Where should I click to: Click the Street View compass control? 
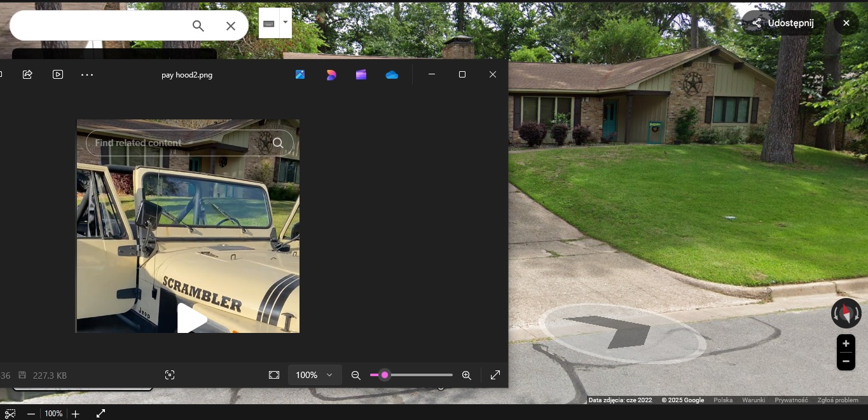(846, 313)
